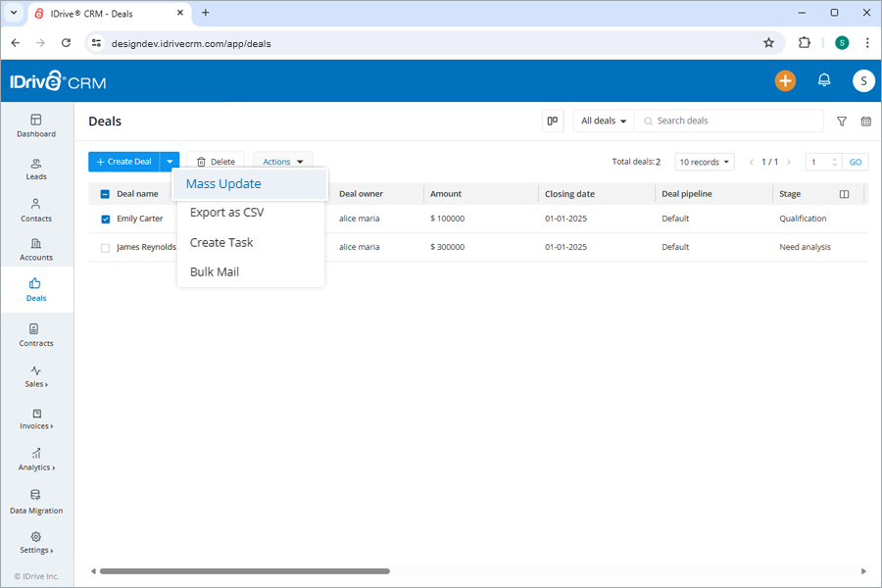Uncheck the Emily Carter deal
882x588 pixels.
[x=106, y=219]
